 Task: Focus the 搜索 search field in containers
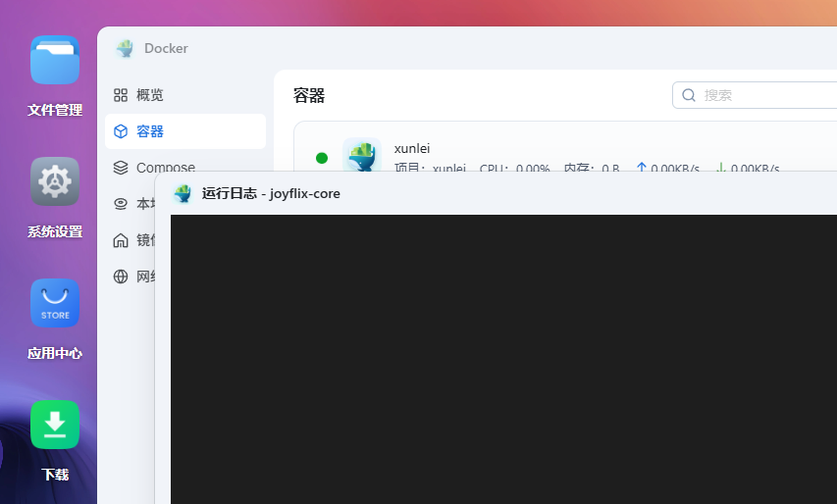pyautogui.click(x=755, y=95)
